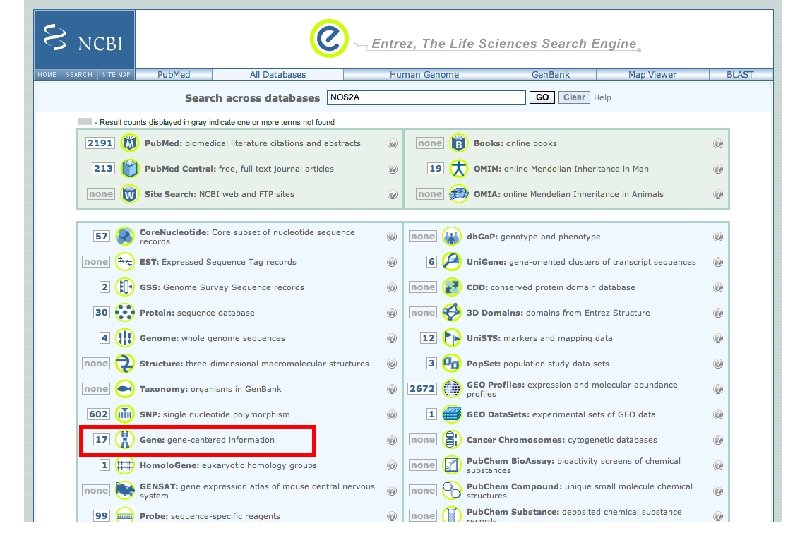Open the Protein database icon
810x540 pixels.
pyautogui.click(x=124, y=312)
